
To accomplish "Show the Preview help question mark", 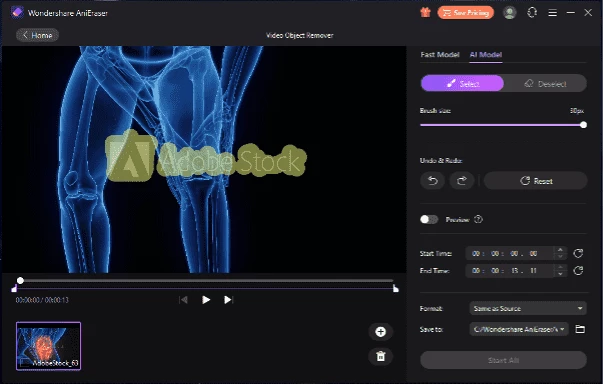I will (478, 219).
